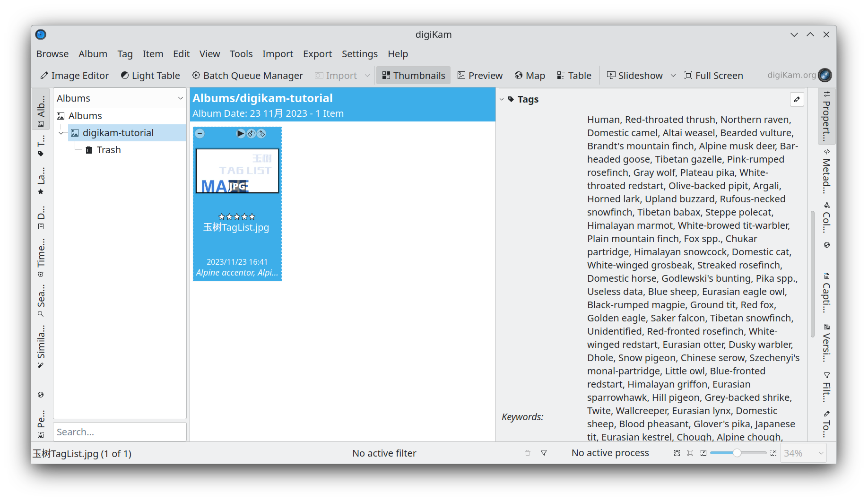Switch to Table view mode
The image size is (868, 501).
[x=574, y=76]
